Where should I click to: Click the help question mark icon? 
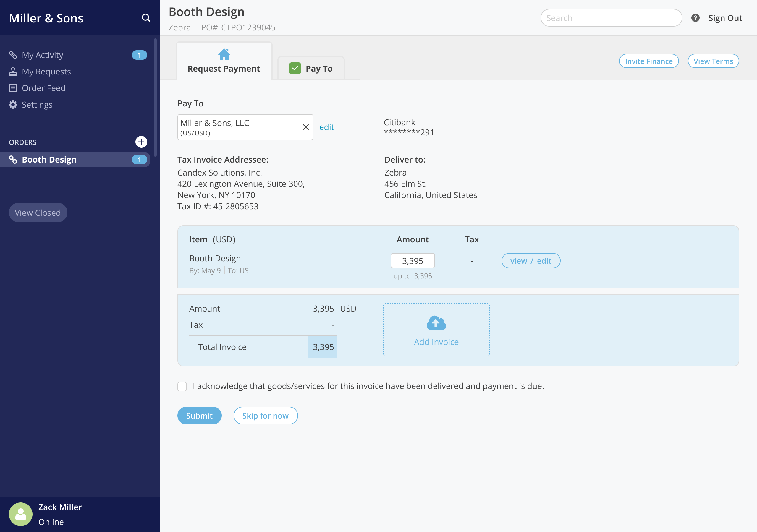pos(695,18)
